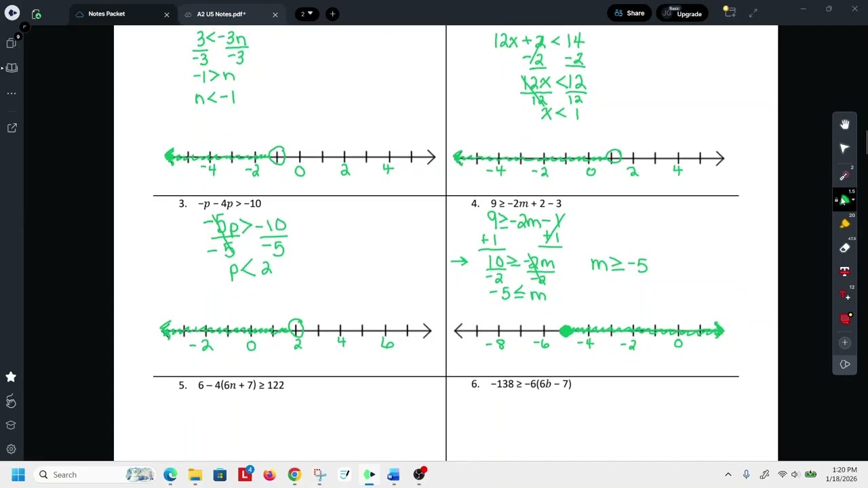Expand the open tabs count dropdown

307,14
